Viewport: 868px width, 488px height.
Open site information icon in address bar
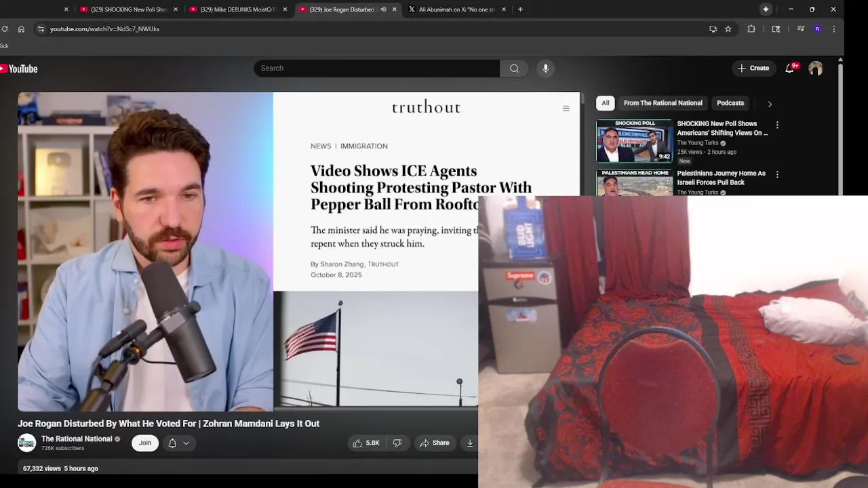pos(41,29)
